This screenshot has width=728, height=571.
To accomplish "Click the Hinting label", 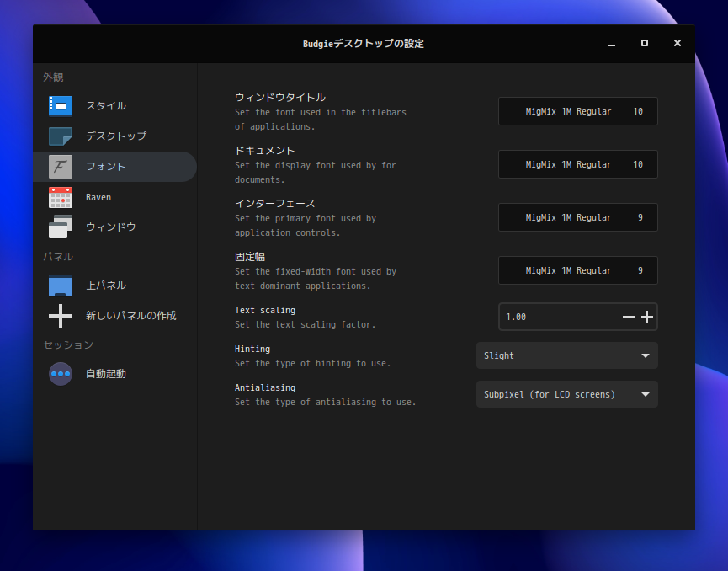I will tap(252, 349).
